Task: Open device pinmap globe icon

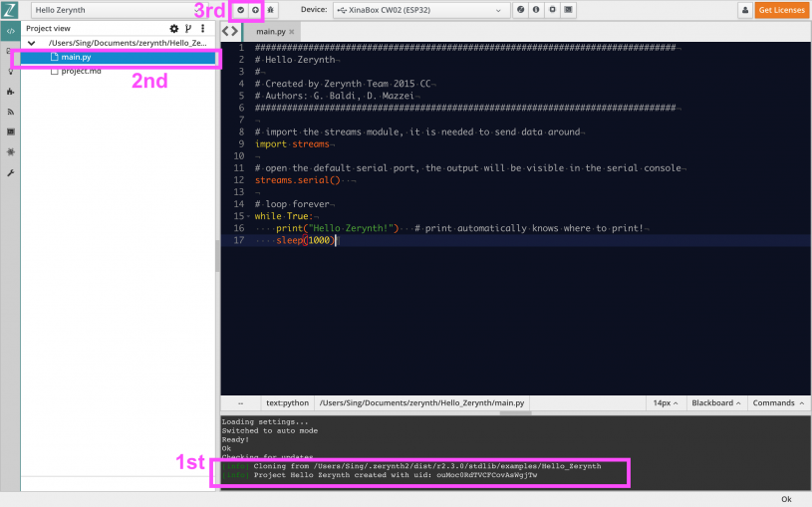Action: pos(520,10)
